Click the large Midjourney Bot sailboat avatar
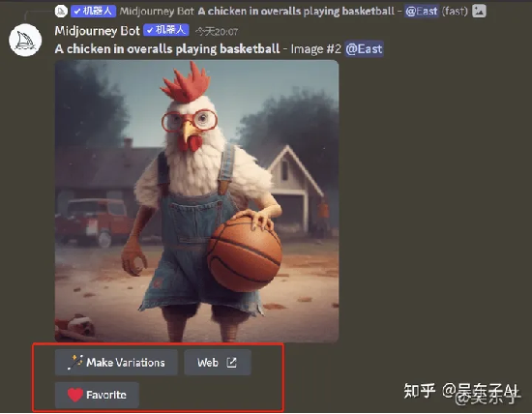This screenshot has height=414, width=532. pyautogui.click(x=25, y=40)
